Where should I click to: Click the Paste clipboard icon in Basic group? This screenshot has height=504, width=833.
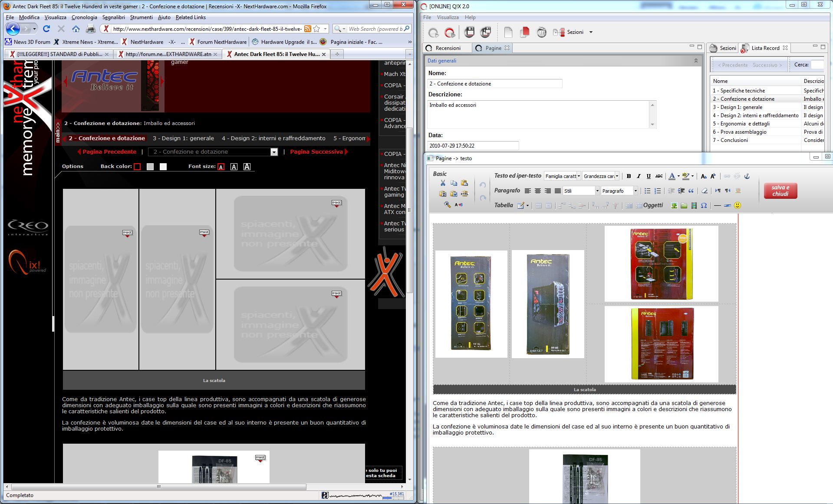pyautogui.click(x=464, y=183)
